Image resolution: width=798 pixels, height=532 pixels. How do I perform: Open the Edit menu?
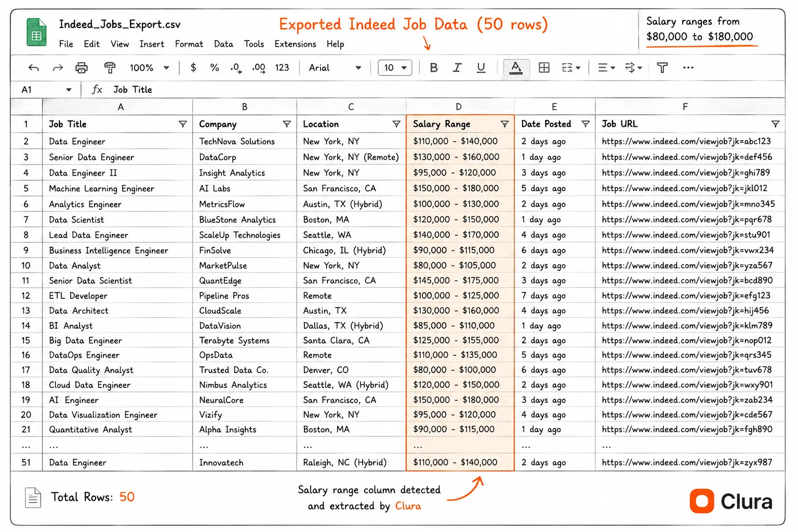[91, 44]
